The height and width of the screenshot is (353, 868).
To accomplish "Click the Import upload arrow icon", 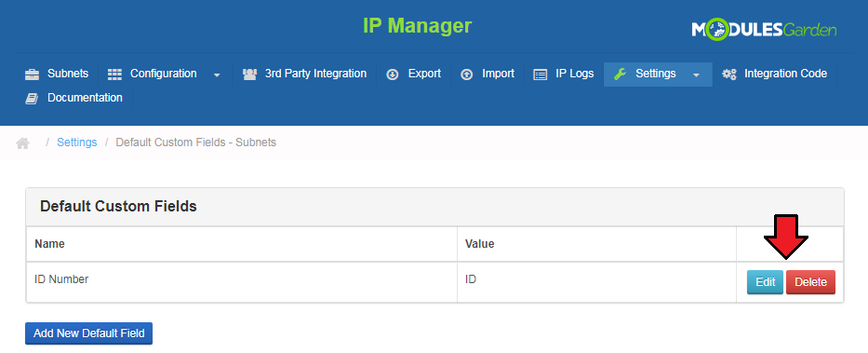I will [467, 75].
